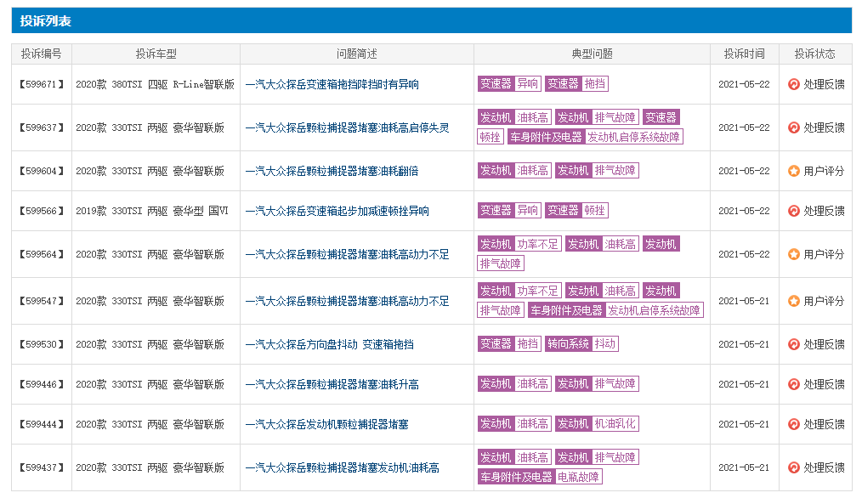The width and height of the screenshot is (862, 504).
Task: Click status icon in complaint 599637 row
Action: click(x=793, y=127)
